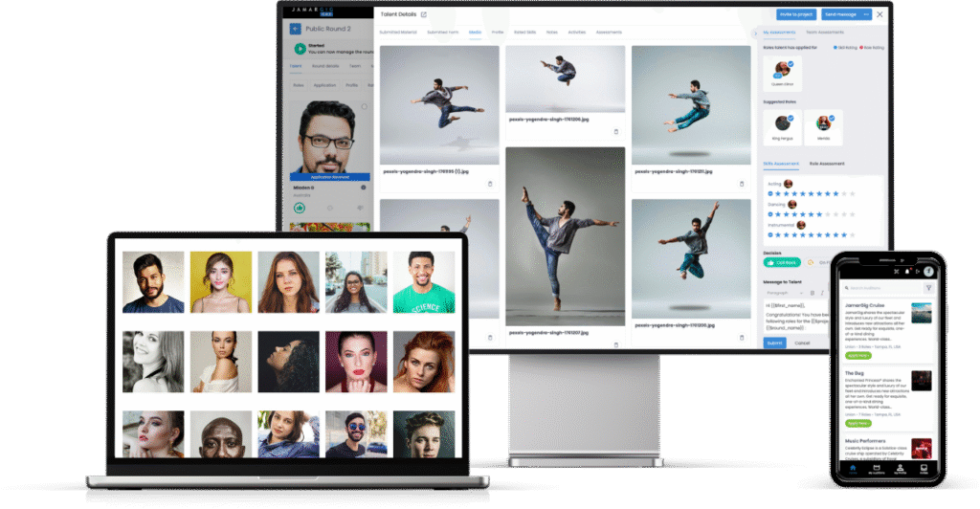Viewport: 980px width, 509px height.
Task: Toggle the King Fergus suggested role checkmark
Action: click(790, 118)
